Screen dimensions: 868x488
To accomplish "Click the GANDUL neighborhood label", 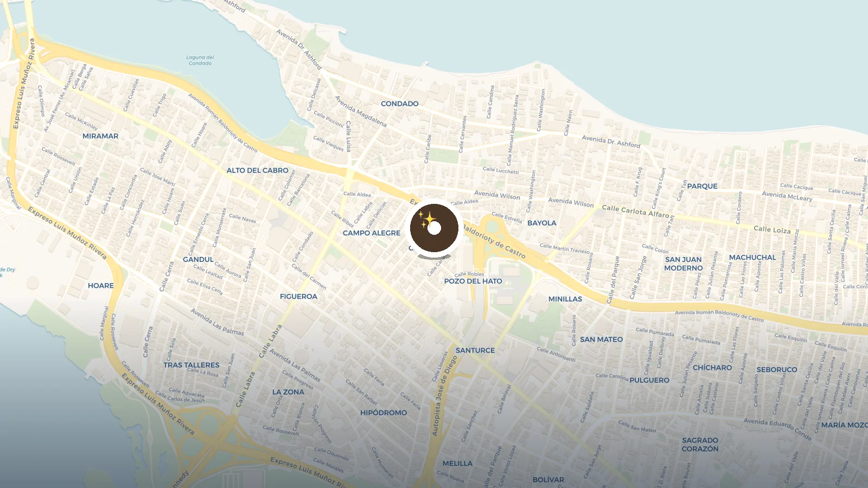I will [x=198, y=260].
